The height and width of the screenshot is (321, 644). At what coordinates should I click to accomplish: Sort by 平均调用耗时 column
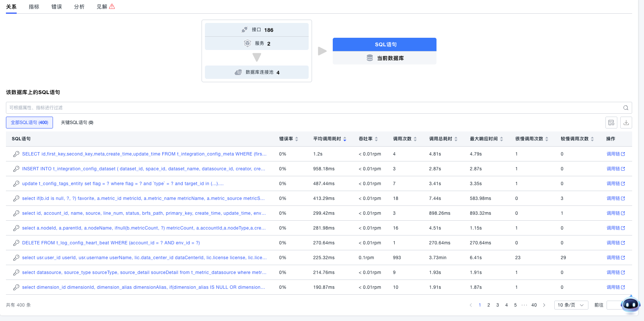[345, 139]
